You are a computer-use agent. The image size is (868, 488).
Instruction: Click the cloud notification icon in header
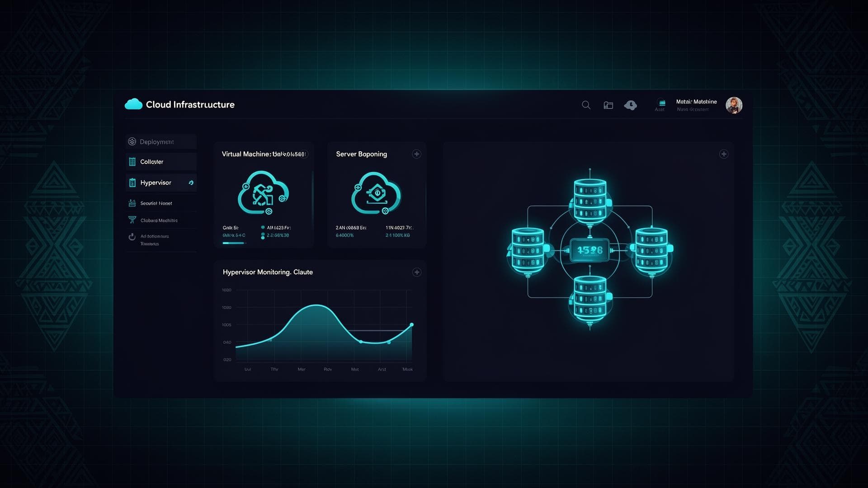point(631,105)
